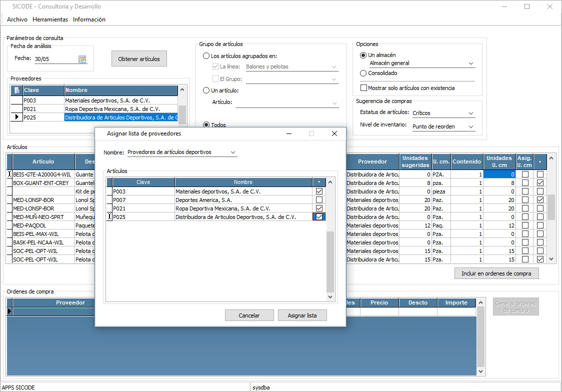Check the Deportes America supplier checkbox
This screenshot has height=392, width=562.
(319, 200)
